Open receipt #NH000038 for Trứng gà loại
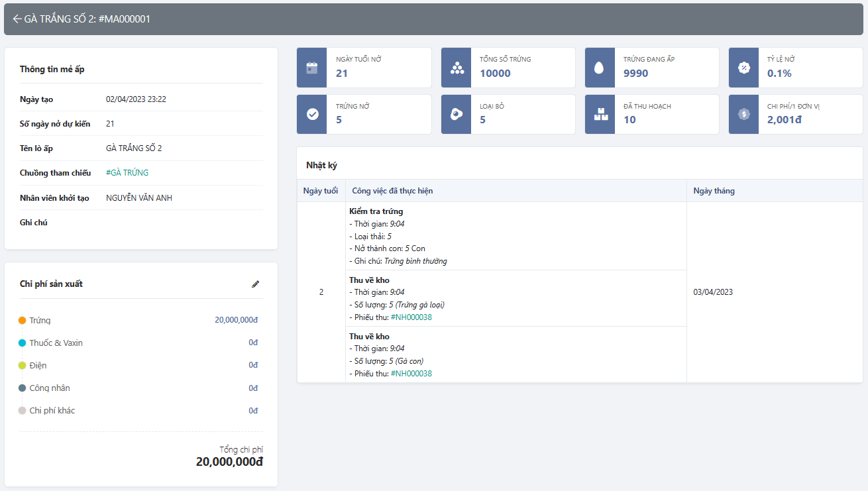 411,317
